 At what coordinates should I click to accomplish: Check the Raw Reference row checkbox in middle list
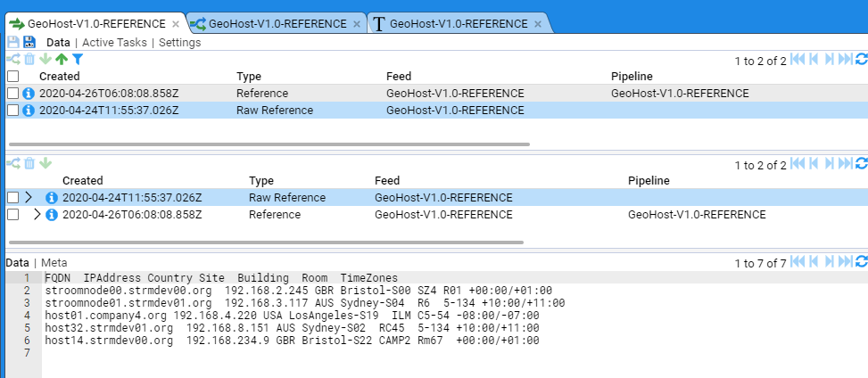click(12, 197)
